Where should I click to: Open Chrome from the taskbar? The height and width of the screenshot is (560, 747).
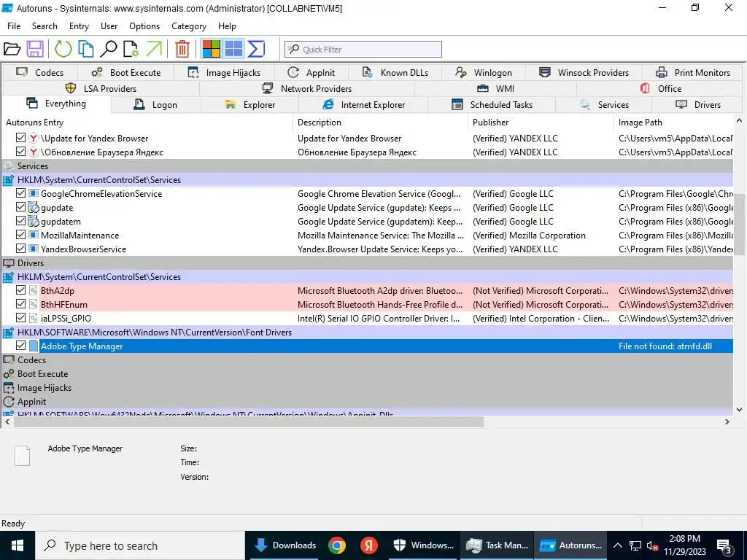point(337,545)
